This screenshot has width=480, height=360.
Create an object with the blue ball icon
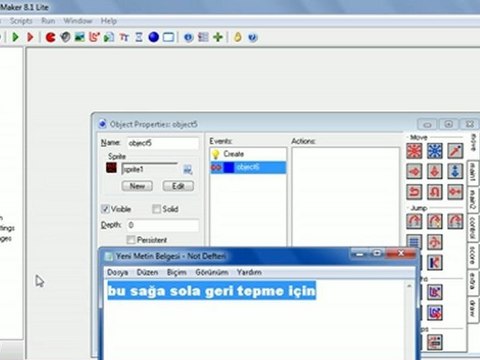(153, 37)
